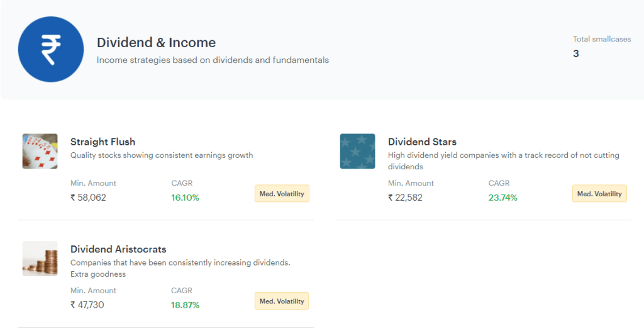Viewport: 644px width, 331px height.
Task: Click the ₹ 22,582 minimum amount
Action: coord(405,198)
